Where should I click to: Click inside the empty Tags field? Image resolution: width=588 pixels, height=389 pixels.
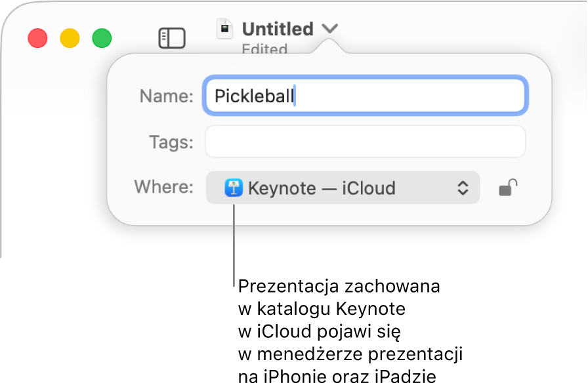click(365, 142)
